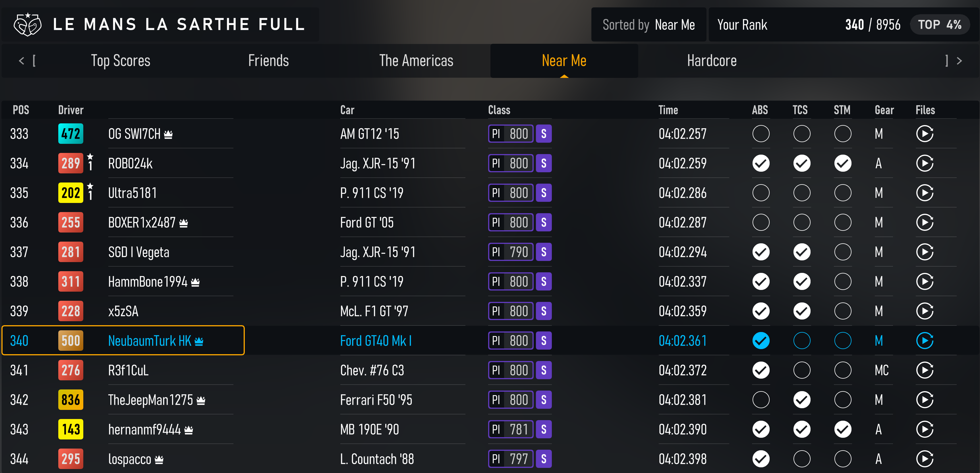Toggle TCS for SGD I Vegeta
Image resolution: width=980 pixels, height=473 pixels.
(x=801, y=252)
